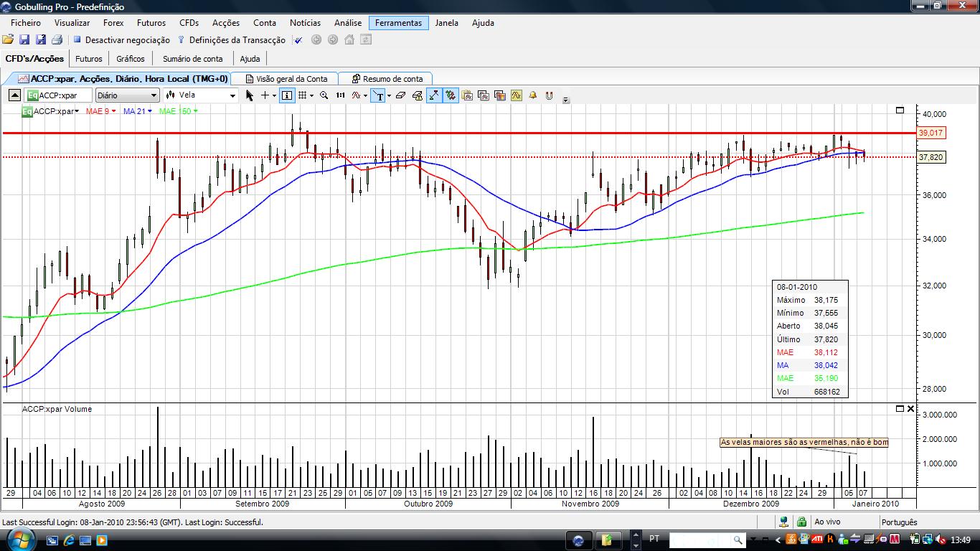Open the Sumário de conta button

click(x=192, y=59)
